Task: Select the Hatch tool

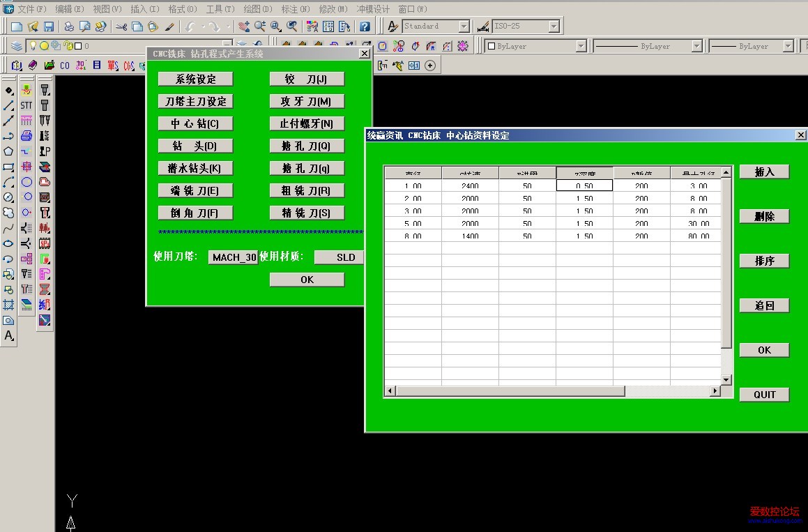Action: coord(8,305)
